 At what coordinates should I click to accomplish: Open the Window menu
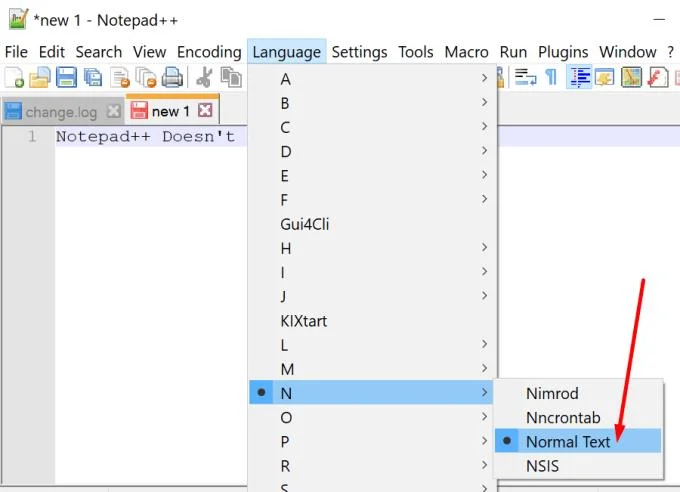tap(628, 52)
